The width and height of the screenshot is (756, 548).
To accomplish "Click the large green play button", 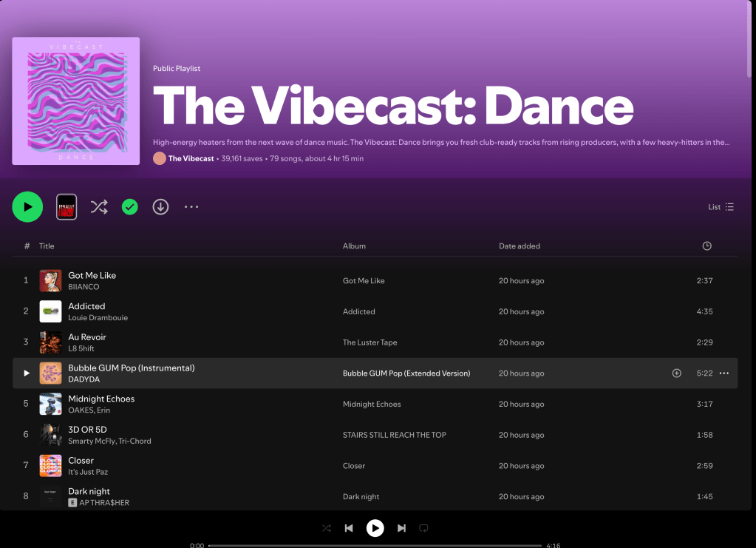I will 27,207.
